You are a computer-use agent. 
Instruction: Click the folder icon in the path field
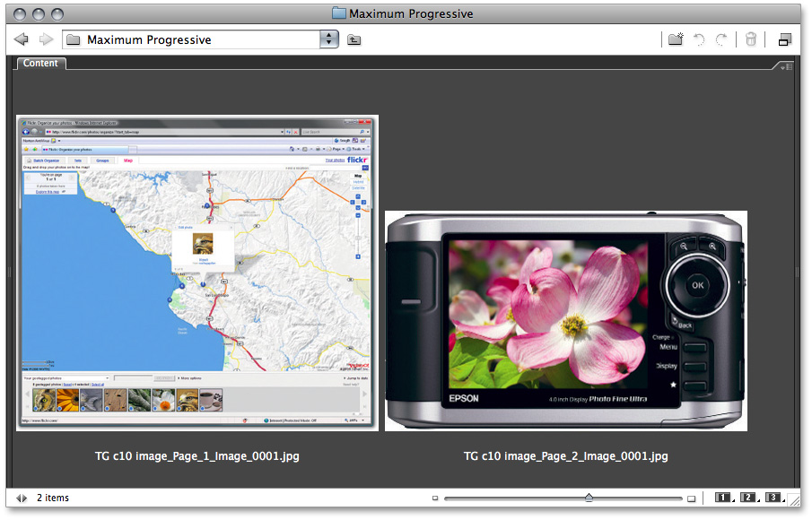(74, 39)
